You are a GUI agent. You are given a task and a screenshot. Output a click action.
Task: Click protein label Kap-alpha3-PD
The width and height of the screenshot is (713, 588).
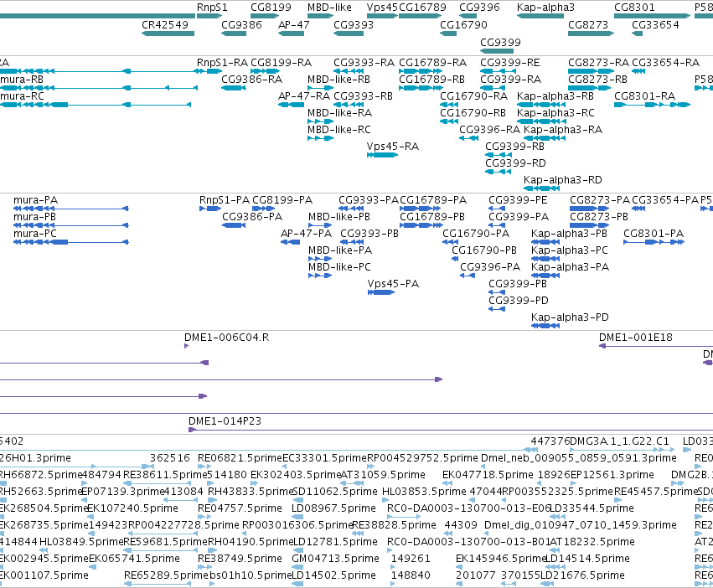(x=570, y=317)
